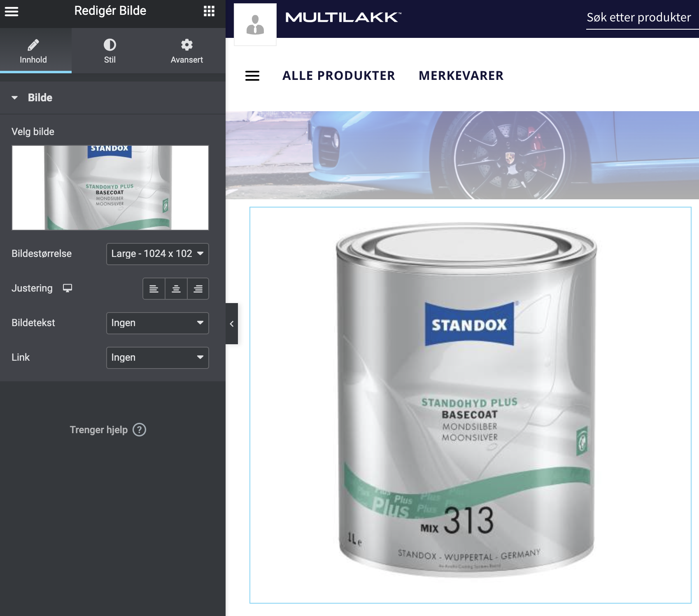This screenshot has height=616, width=699.
Task: Click the Søk etter produkter search field
Action: 642,18
